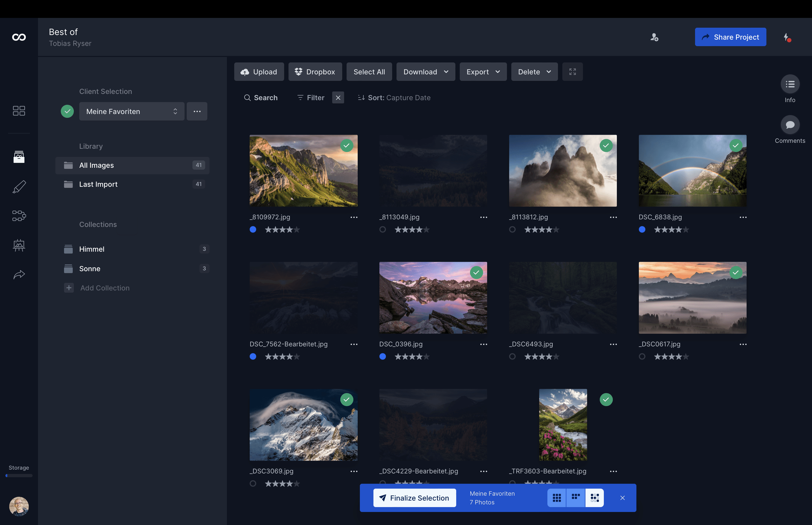This screenshot has width=812, height=525.
Task: Open the gallery easel icon in the sidebar
Action: coord(19,245)
